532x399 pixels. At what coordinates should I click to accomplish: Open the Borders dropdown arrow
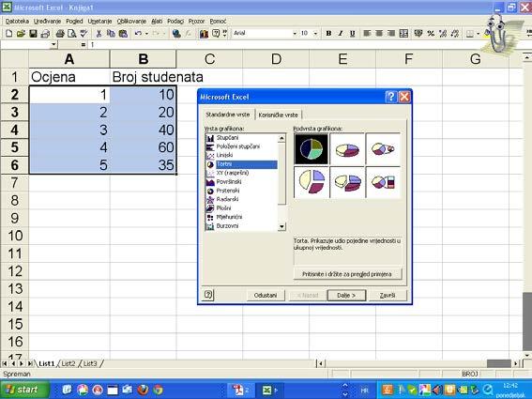pos(479,33)
